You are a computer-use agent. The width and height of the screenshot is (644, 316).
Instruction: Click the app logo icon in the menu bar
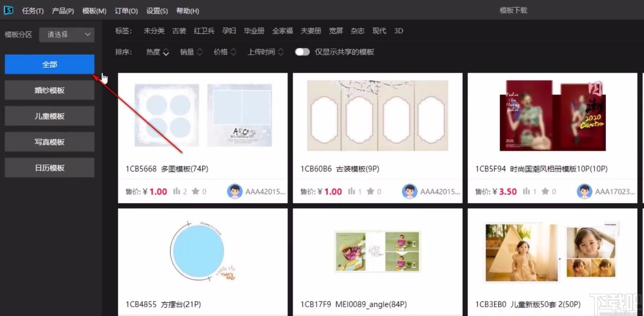pyautogui.click(x=8, y=10)
